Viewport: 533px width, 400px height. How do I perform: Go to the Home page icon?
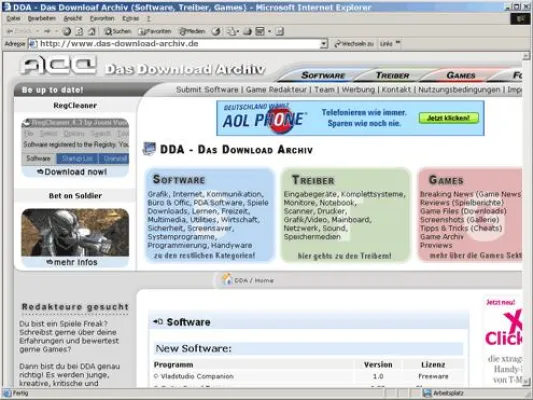tap(91, 32)
